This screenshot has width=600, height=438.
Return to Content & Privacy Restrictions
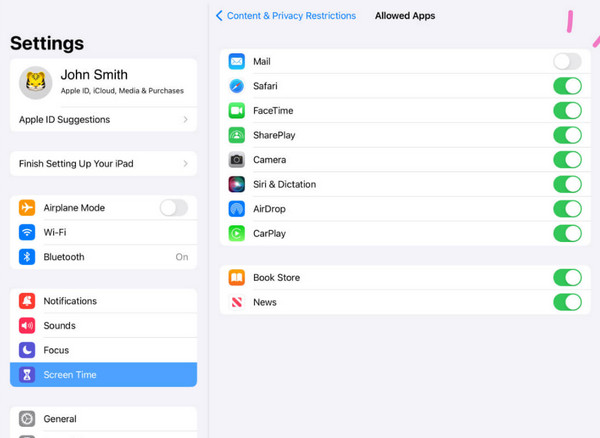click(x=291, y=16)
